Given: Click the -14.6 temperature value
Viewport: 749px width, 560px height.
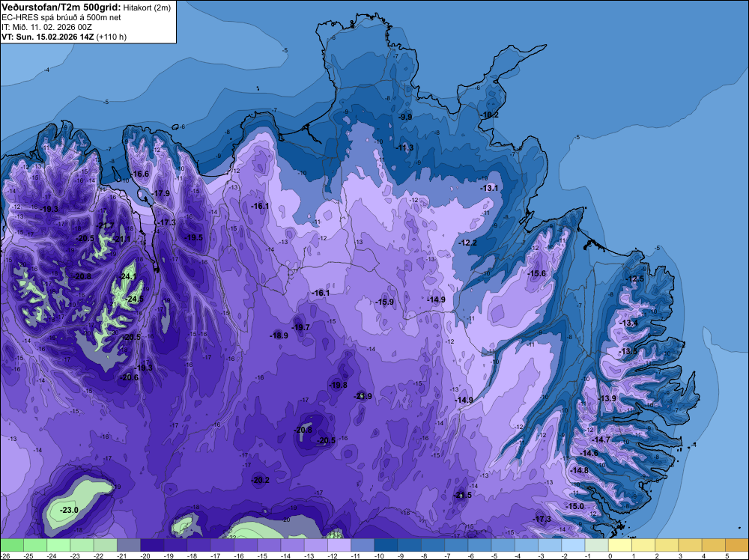Looking at the screenshot, I should (589, 453).
